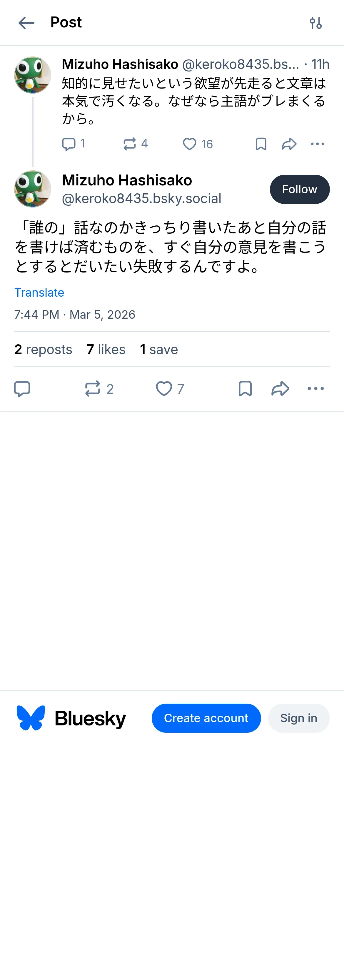Reply to the main post
The height and width of the screenshot is (980, 344).
tap(22, 389)
